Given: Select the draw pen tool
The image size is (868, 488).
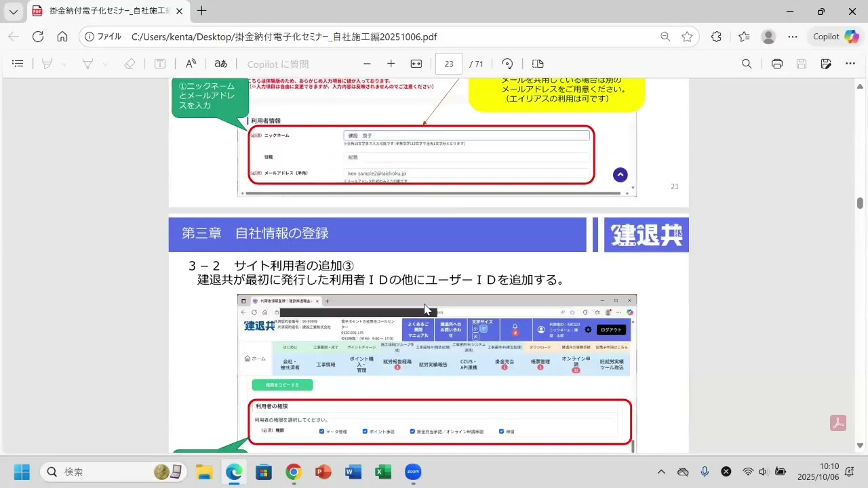Looking at the screenshot, I should (x=87, y=64).
